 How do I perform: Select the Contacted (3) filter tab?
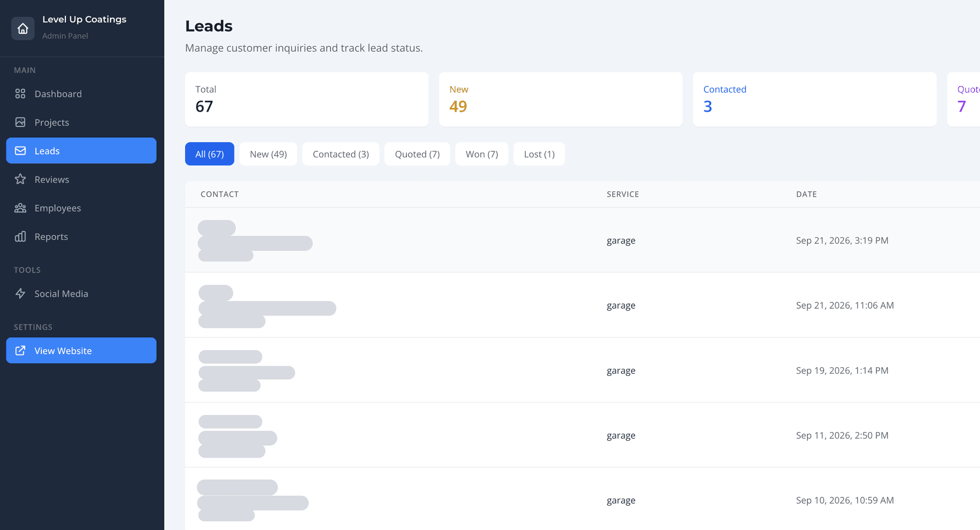click(341, 154)
